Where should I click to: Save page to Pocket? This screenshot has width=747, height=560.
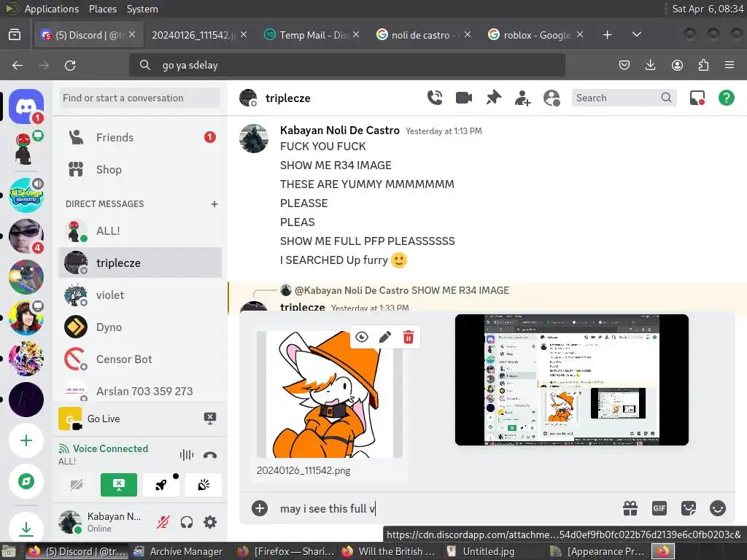pyautogui.click(x=624, y=65)
